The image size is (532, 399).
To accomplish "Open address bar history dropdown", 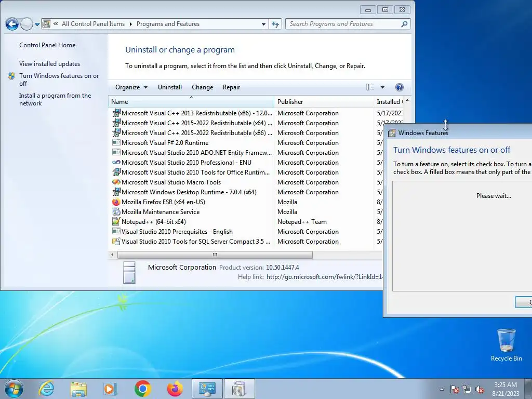I will point(263,24).
